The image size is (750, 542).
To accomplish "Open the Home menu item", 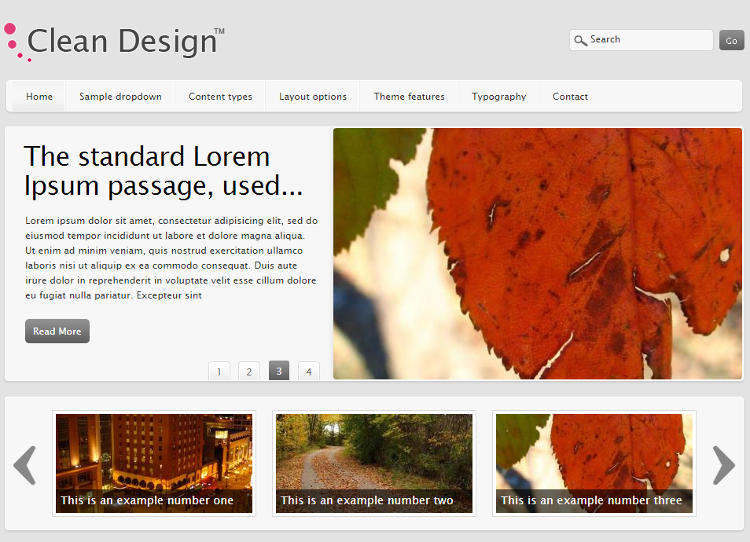I will pyautogui.click(x=39, y=97).
